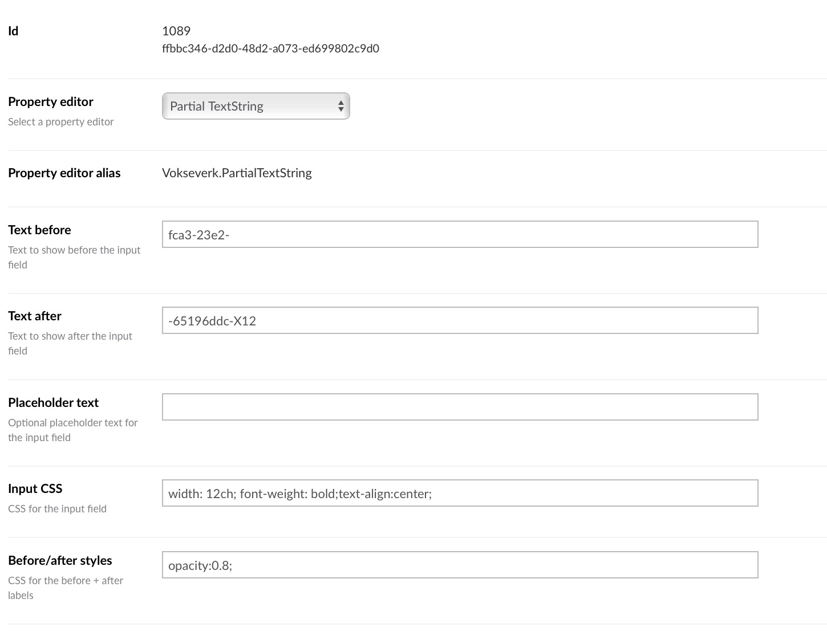Click the Input CSS field
This screenshot has width=827, height=644.
tap(460, 493)
